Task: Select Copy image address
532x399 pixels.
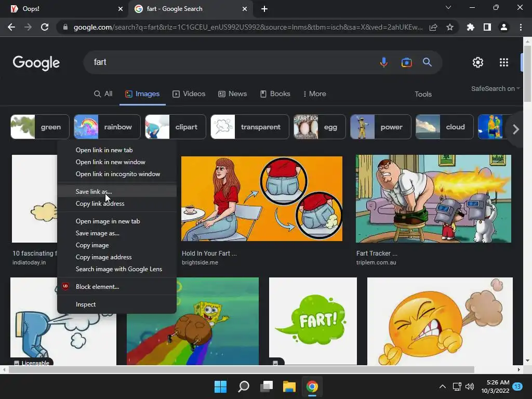Action: coord(117,257)
